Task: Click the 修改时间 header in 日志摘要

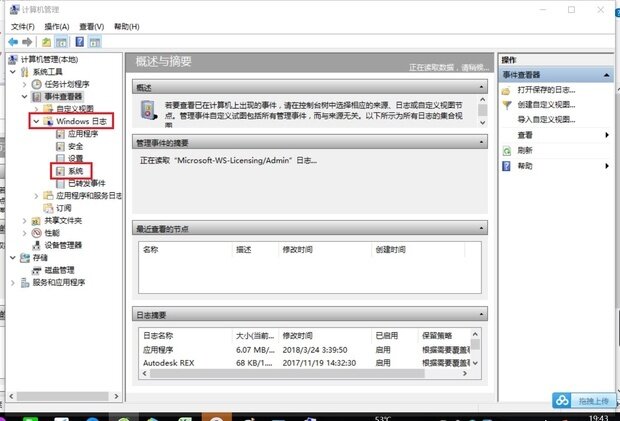Action: 297,336
